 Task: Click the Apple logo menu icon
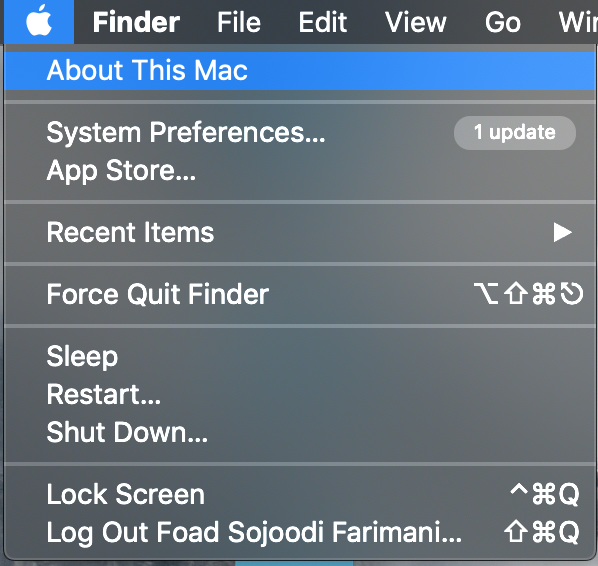click(39, 21)
